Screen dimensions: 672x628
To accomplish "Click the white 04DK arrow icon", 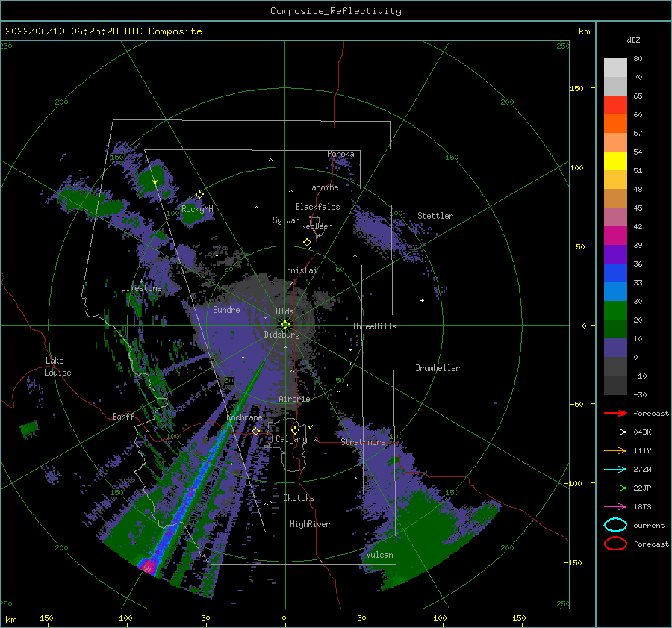I will click(x=615, y=432).
